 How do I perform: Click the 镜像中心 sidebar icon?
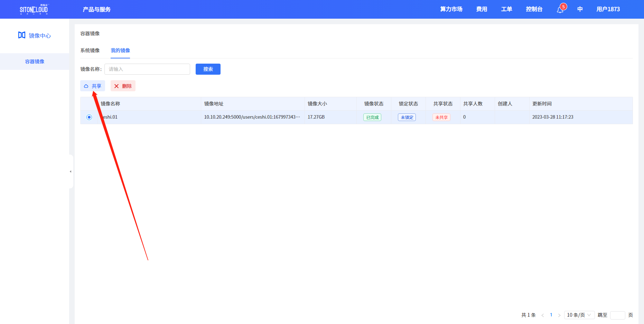point(22,35)
